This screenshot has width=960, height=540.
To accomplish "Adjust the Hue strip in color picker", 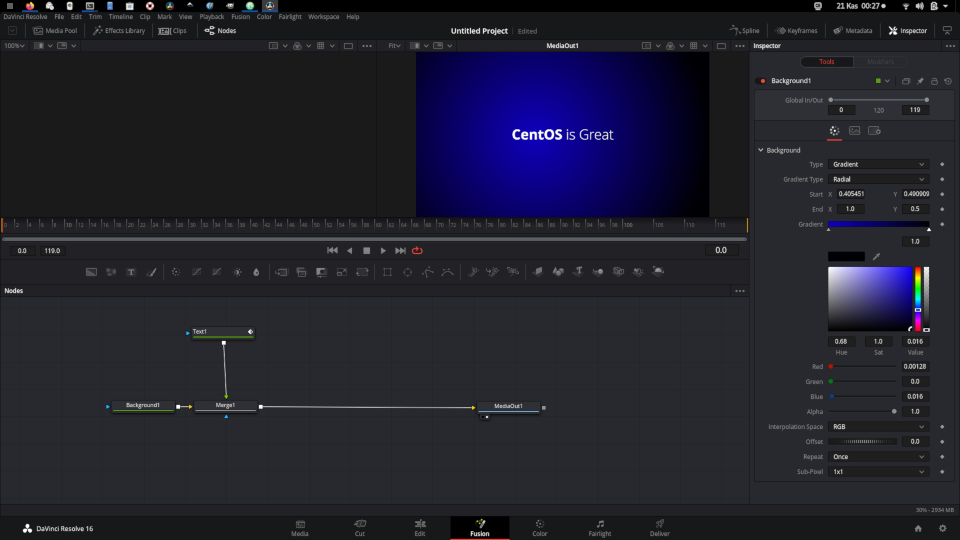I will point(918,299).
